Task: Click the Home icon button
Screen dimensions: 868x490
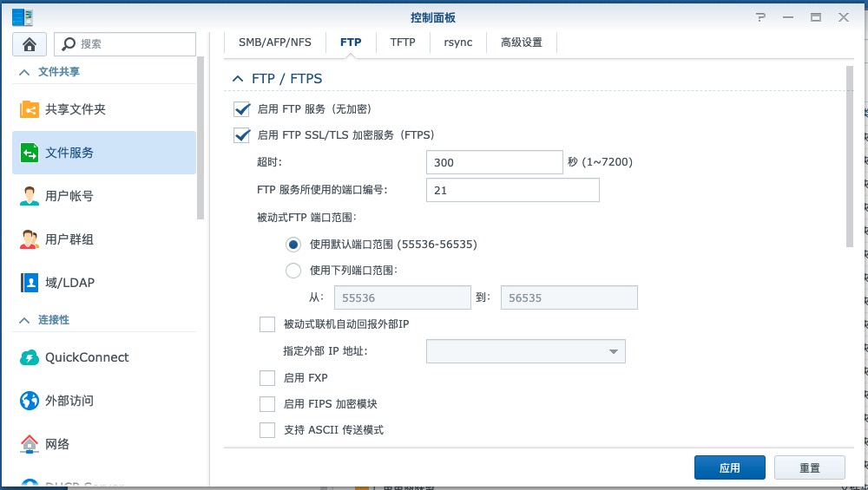Action: point(29,44)
